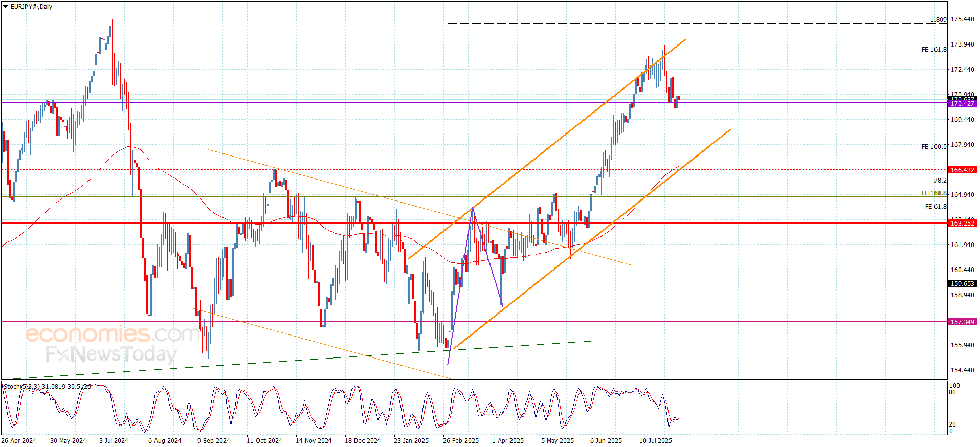Screen dimensions: 980x447
Task: Click the 167.940 price scale value
Action: click(962, 145)
